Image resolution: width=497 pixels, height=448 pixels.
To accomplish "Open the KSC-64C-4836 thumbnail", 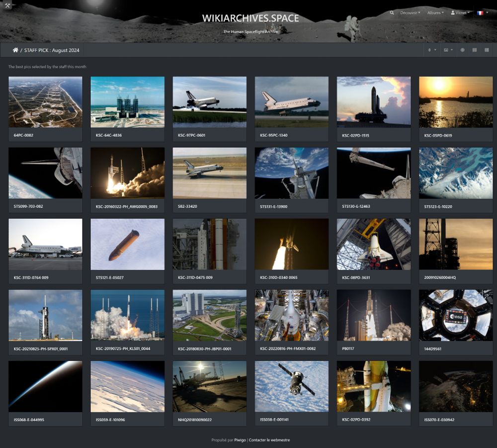I will [x=127, y=102].
